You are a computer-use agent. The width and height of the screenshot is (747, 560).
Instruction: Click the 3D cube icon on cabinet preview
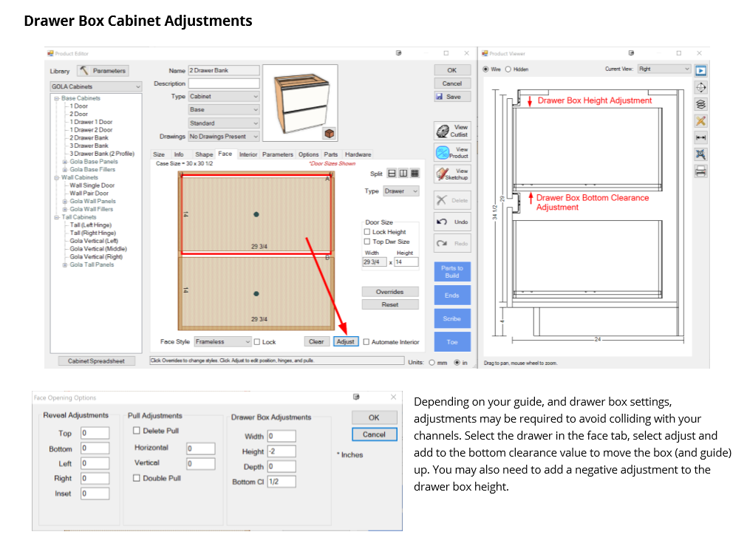[329, 133]
